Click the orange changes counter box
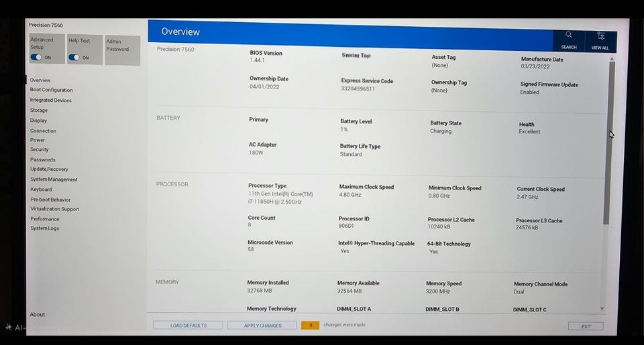The height and width of the screenshot is (345, 644). coord(310,325)
